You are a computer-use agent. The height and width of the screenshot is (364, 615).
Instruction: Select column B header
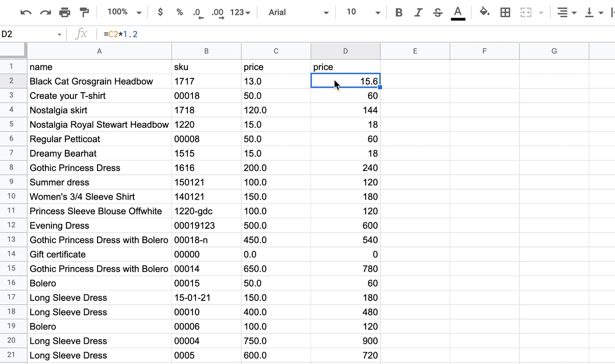tap(206, 51)
